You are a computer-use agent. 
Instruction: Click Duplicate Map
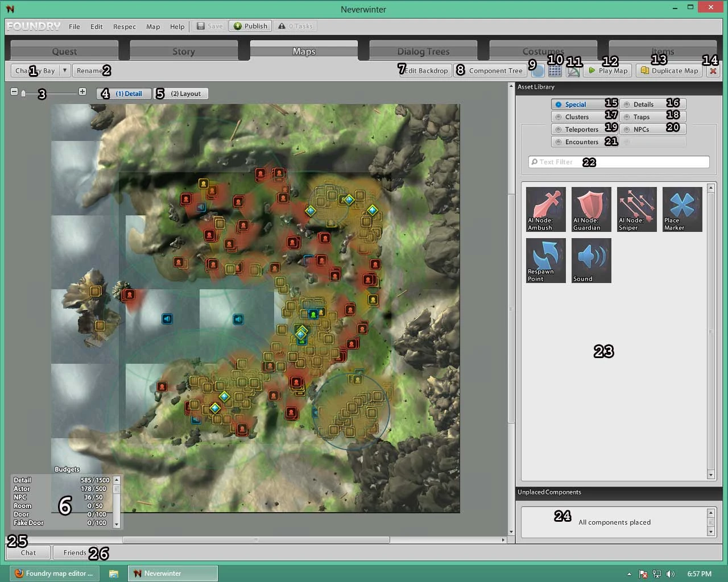pos(669,70)
